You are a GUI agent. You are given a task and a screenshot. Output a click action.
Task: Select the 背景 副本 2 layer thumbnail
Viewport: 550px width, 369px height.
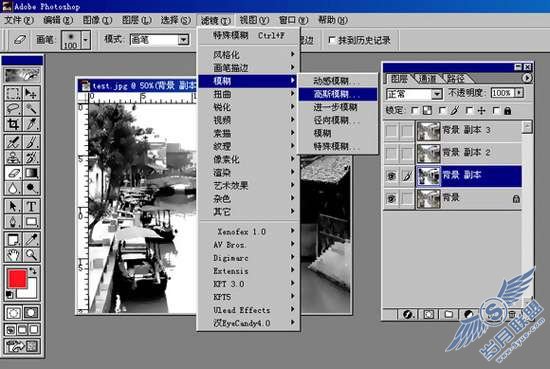tap(428, 153)
